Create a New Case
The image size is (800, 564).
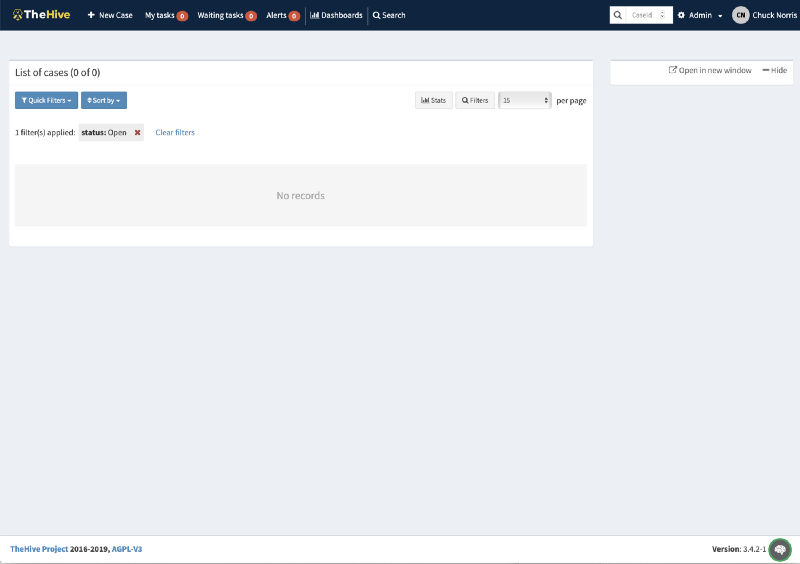[110, 15]
